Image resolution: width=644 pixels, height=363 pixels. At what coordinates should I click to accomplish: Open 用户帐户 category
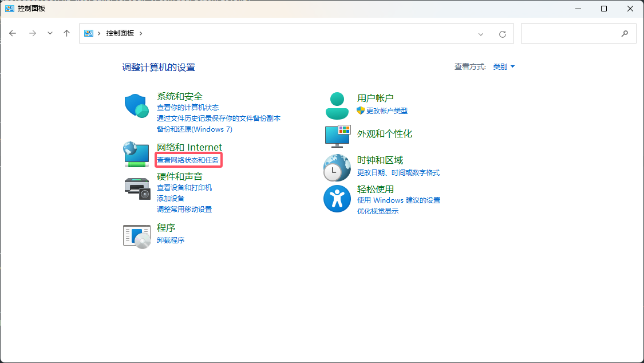pyautogui.click(x=375, y=98)
